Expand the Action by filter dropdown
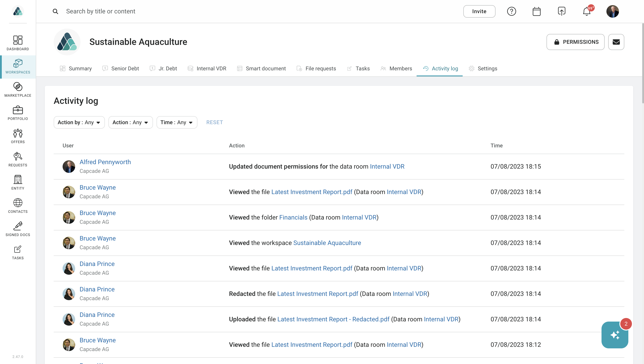The width and height of the screenshot is (644, 364). [79, 123]
